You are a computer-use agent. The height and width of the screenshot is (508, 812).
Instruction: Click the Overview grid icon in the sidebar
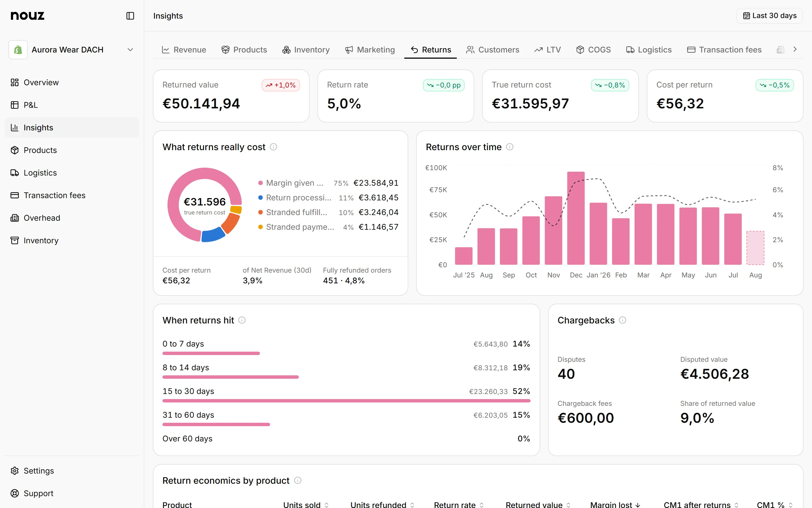tap(14, 82)
